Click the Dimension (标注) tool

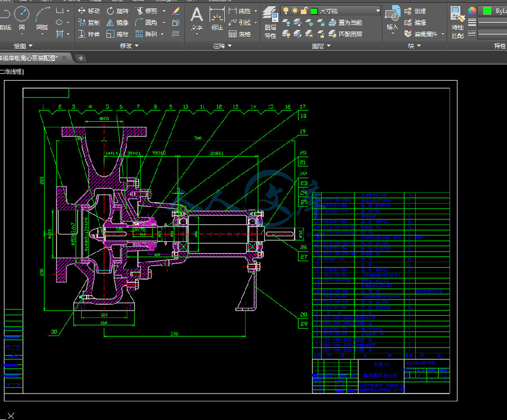pyautogui.click(x=217, y=19)
